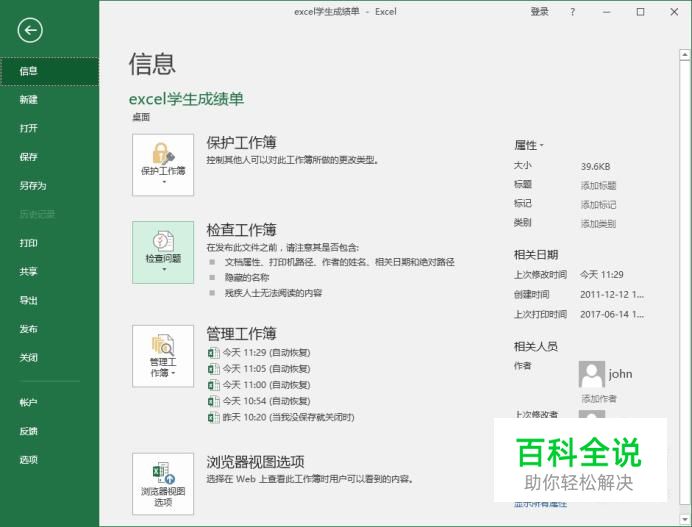This screenshot has height=527, width=692.
Task: Select 共享 in the sidebar
Action: click(x=49, y=271)
